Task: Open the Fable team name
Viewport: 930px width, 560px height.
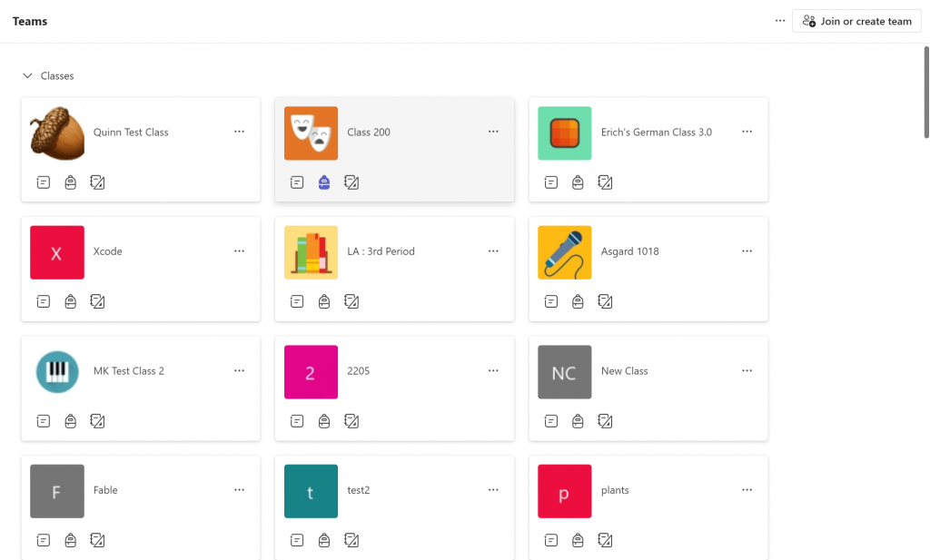Action: coord(105,490)
